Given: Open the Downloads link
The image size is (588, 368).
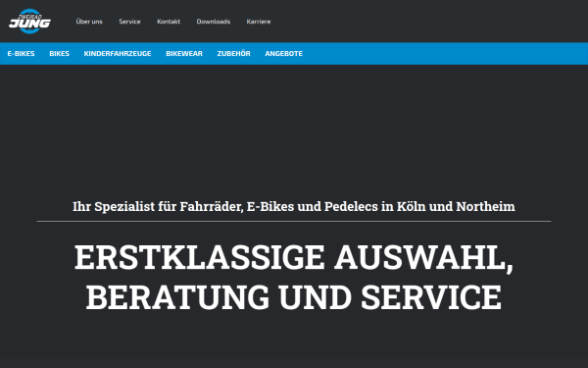Looking at the screenshot, I should (214, 22).
